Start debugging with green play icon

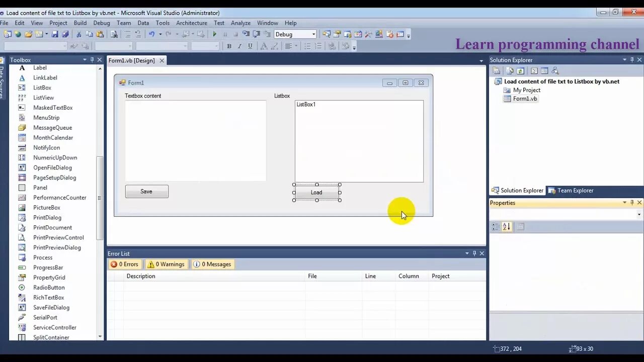(215, 34)
